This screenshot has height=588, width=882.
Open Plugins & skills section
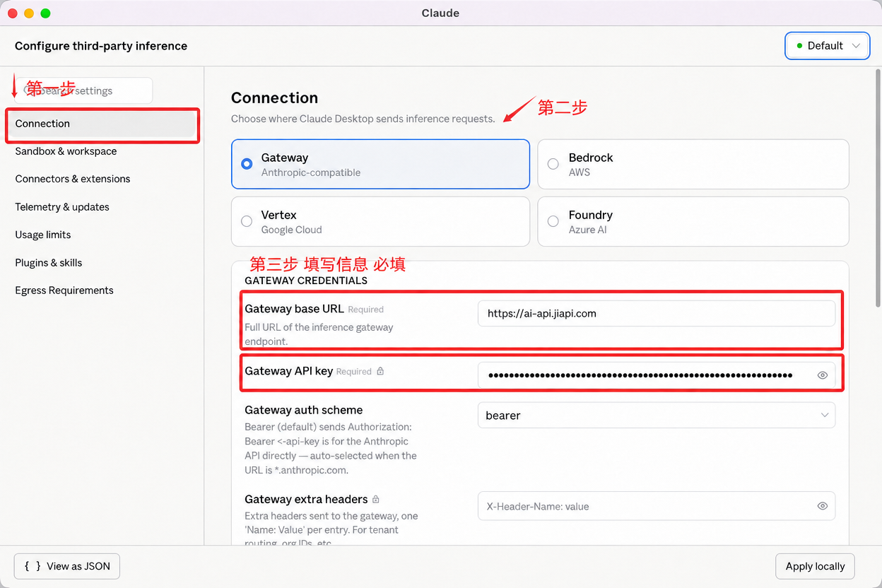[x=49, y=263]
